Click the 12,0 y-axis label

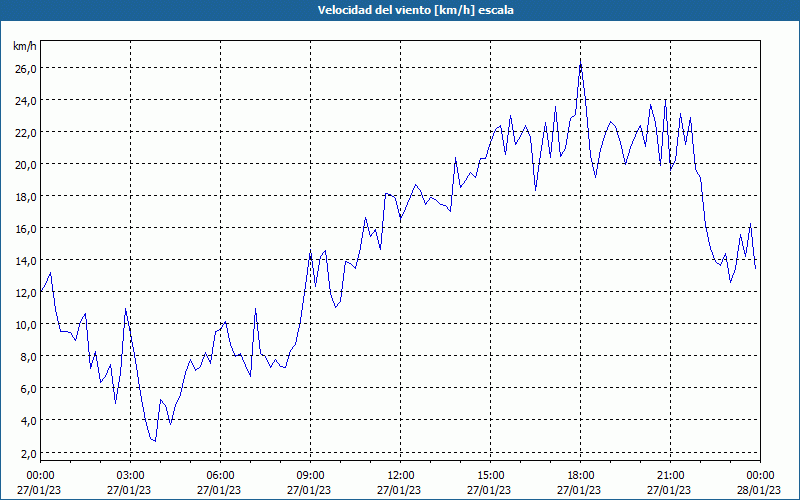coord(26,293)
